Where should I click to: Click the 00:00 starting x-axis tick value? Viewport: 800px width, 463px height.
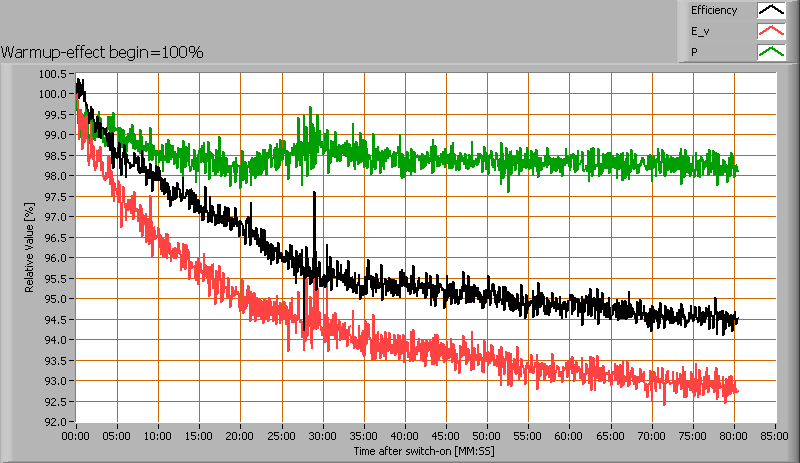click(x=76, y=436)
